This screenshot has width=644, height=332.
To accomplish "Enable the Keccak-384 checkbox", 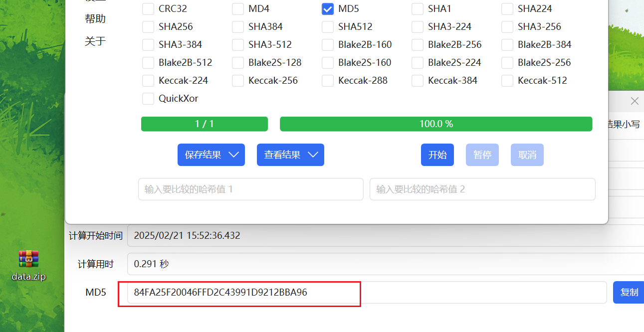I will [418, 81].
